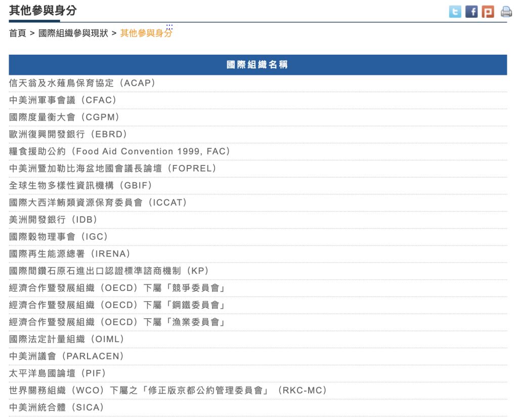This screenshot has width=518, height=420.
Task: Share this page on Plurk
Action: pyautogui.click(x=488, y=12)
